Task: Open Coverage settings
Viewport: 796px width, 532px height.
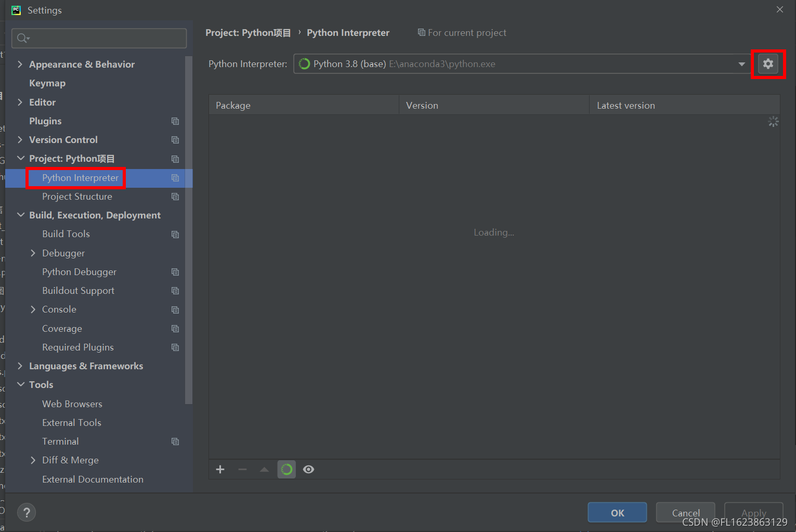Action: point(62,329)
